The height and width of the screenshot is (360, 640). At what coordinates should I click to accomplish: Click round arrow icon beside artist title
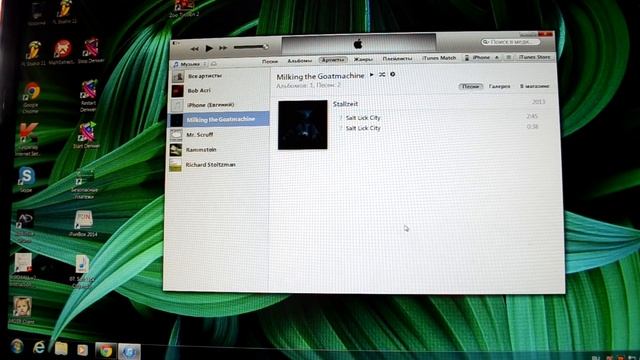point(393,74)
